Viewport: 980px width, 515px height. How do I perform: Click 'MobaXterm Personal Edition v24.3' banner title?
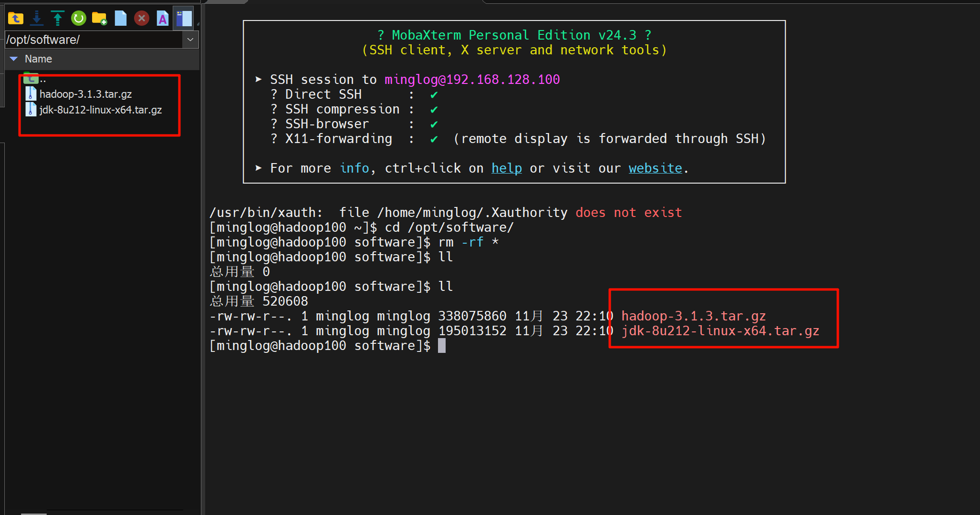click(x=514, y=35)
